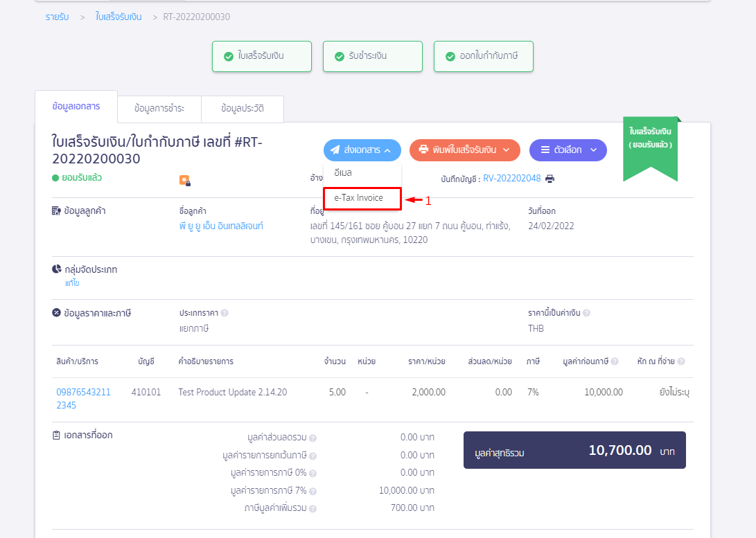Click help icon next to ประเภทราคา
The height and width of the screenshot is (538, 756).
pyautogui.click(x=225, y=313)
